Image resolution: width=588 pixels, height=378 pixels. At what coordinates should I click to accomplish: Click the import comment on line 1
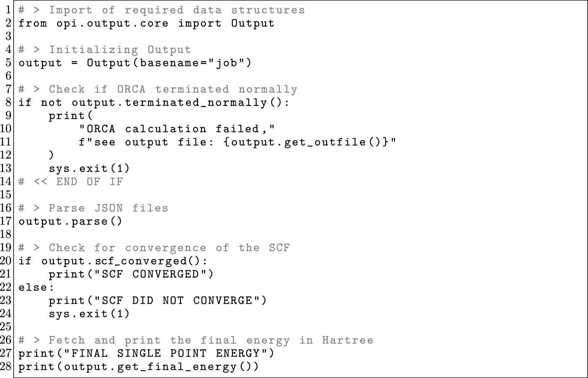point(161,10)
